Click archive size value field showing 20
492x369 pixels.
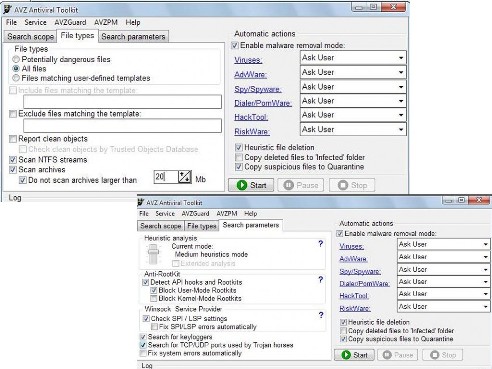click(166, 177)
